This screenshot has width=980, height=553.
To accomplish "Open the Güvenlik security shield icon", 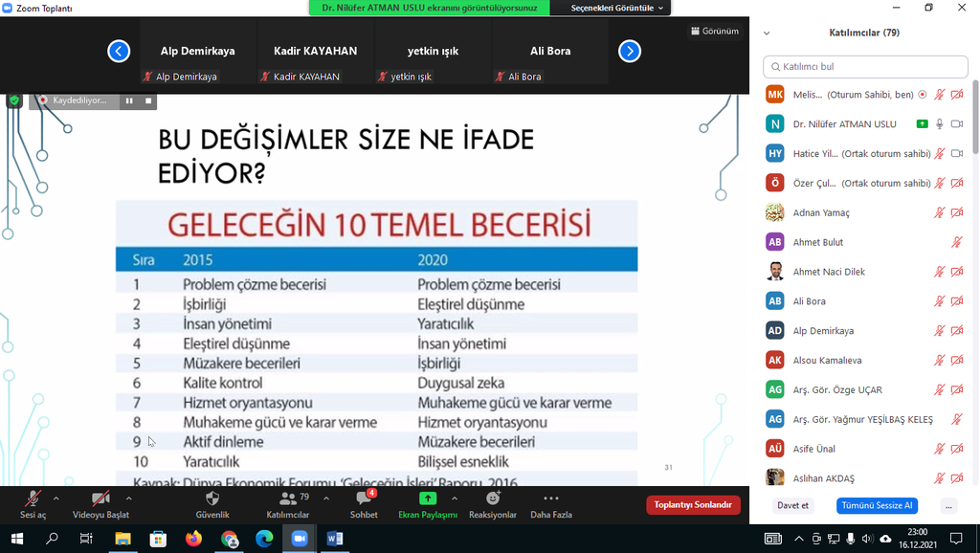I will [212, 498].
